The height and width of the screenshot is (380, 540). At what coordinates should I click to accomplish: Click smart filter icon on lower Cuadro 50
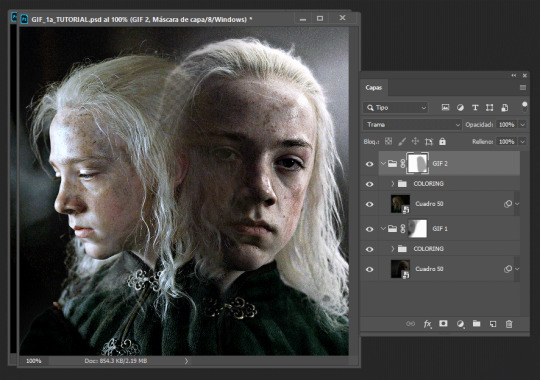pyautogui.click(x=508, y=269)
